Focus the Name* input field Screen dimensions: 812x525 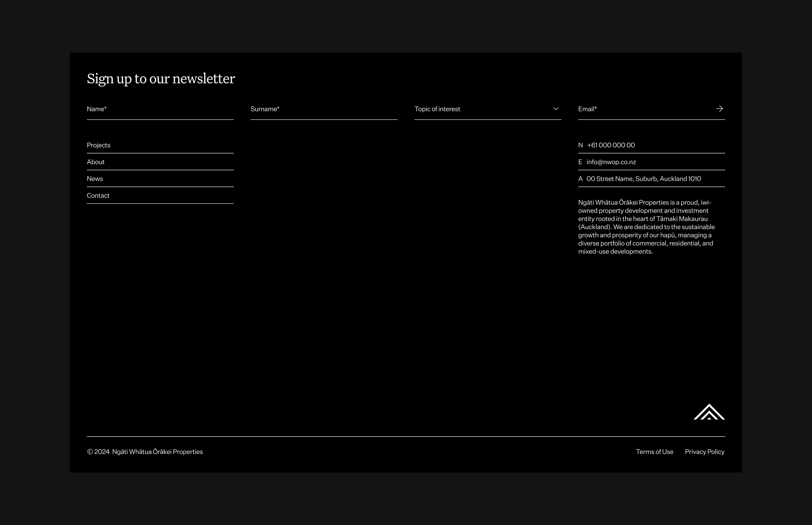(x=160, y=109)
